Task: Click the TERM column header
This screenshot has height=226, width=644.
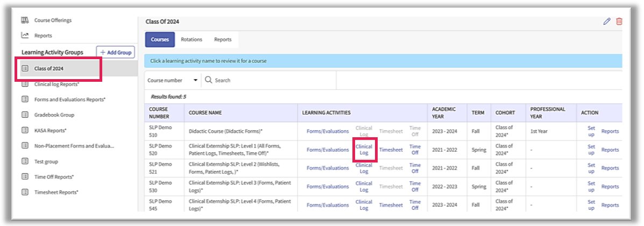Action: point(478,112)
